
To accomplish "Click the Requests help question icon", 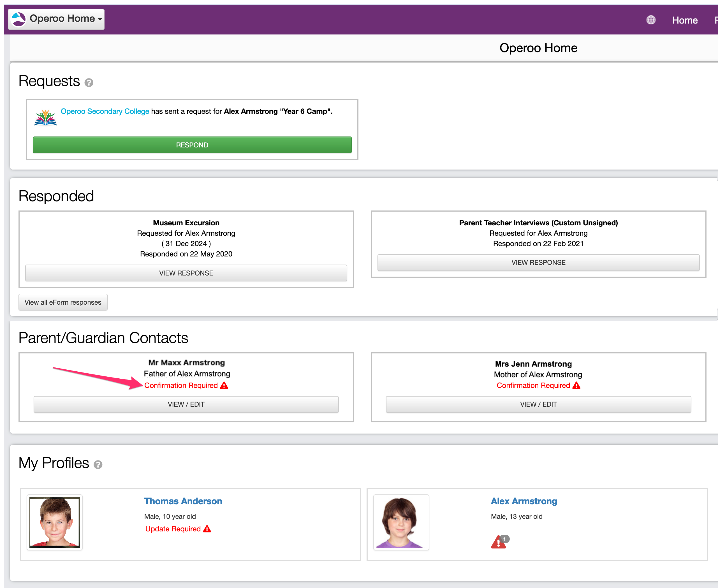I will [x=89, y=83].
